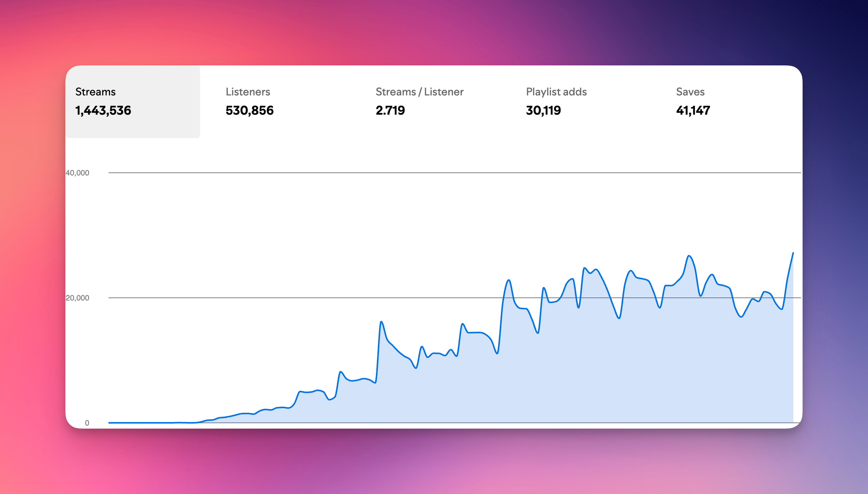The image size is (868, 494).
Task: Switch to the Listeners tab
Action: tap(248, 92)
